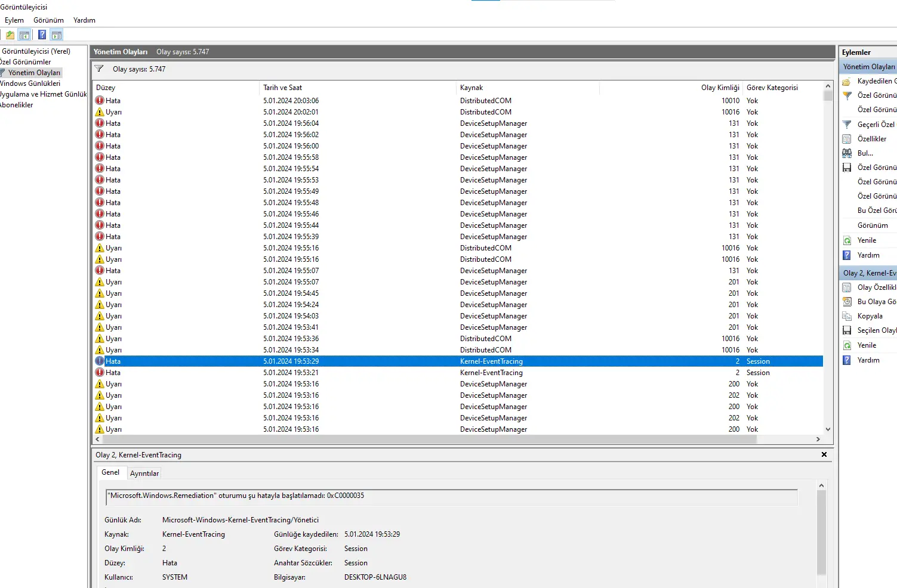Viewport: 897px width, 588px height.
Task: Select the DistributedCOM warning at 19:53:34
Action: pyautogui.click(x=458, y=350)
